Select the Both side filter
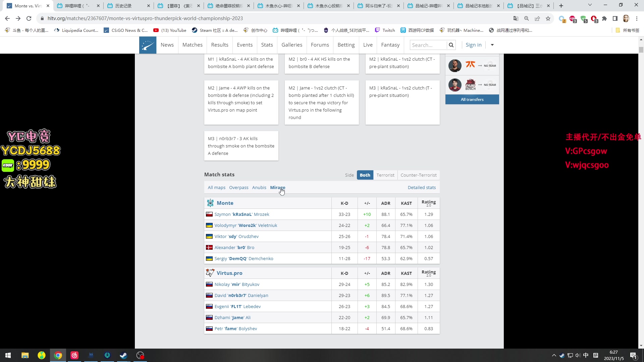The image size is (644, 362). coord(365,175)
